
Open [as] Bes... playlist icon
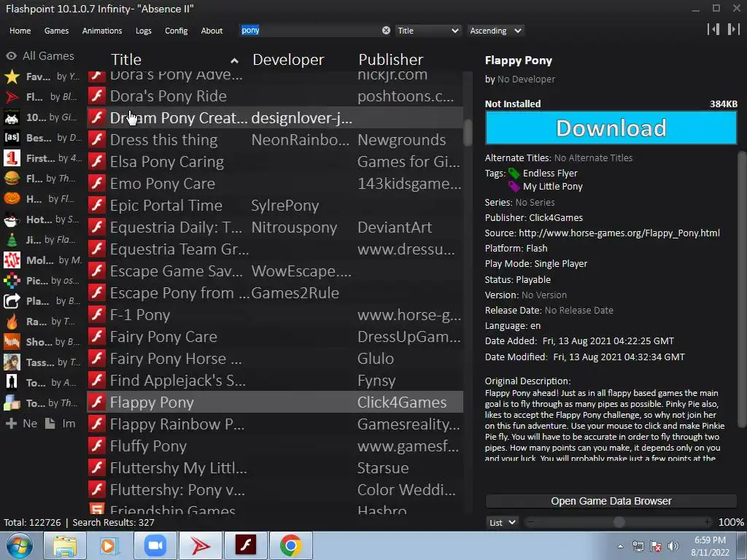(12, 138)
